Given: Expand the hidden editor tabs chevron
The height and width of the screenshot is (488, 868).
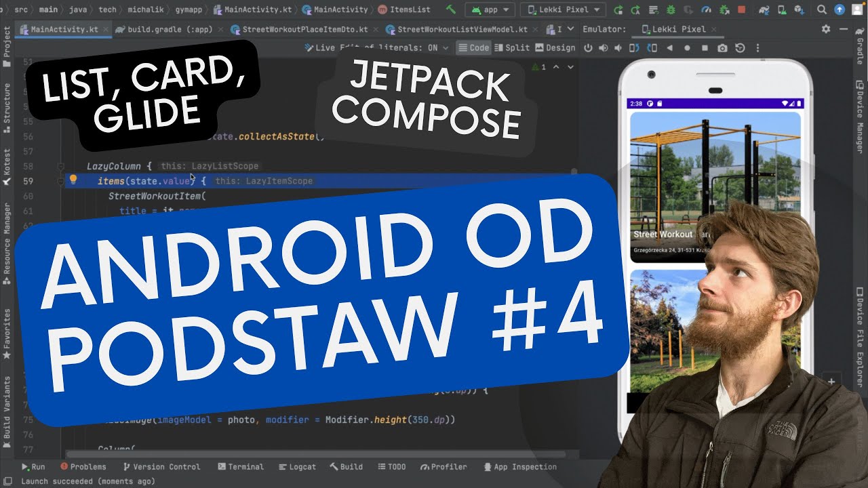Looking at the screenshot, I should point(570,29).
